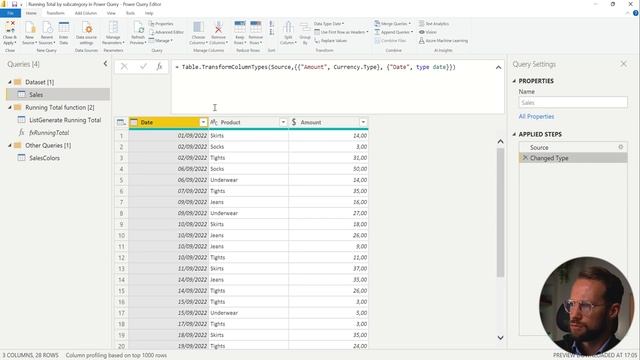This screenshot has height=360, width=640.
Task: Click Vision in AI Insights
Action: (x=428, y=32)
